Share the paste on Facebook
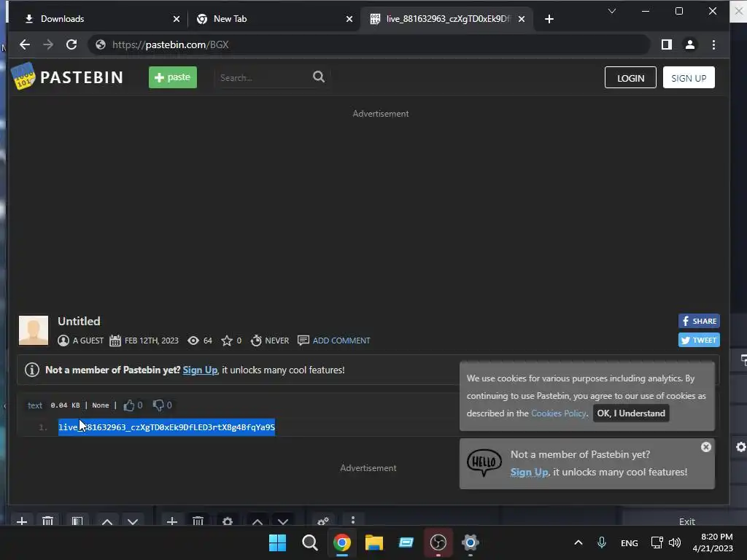The width and height of the screenshot is (747, 560). 699,321
